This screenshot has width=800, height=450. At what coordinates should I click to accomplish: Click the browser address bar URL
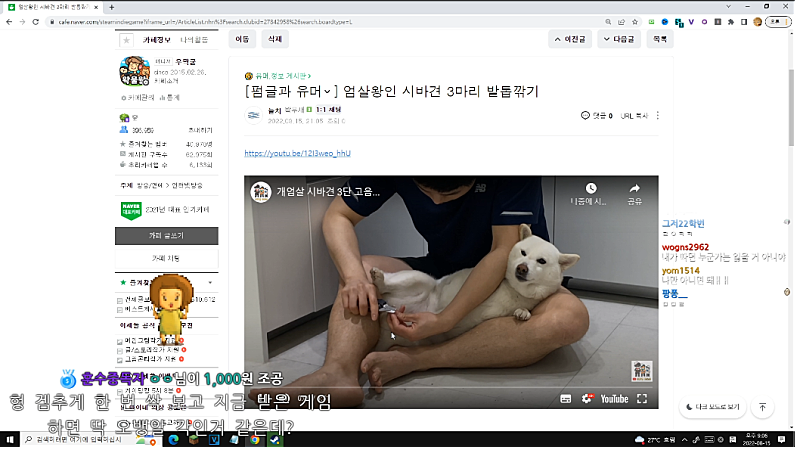[205, 22]
